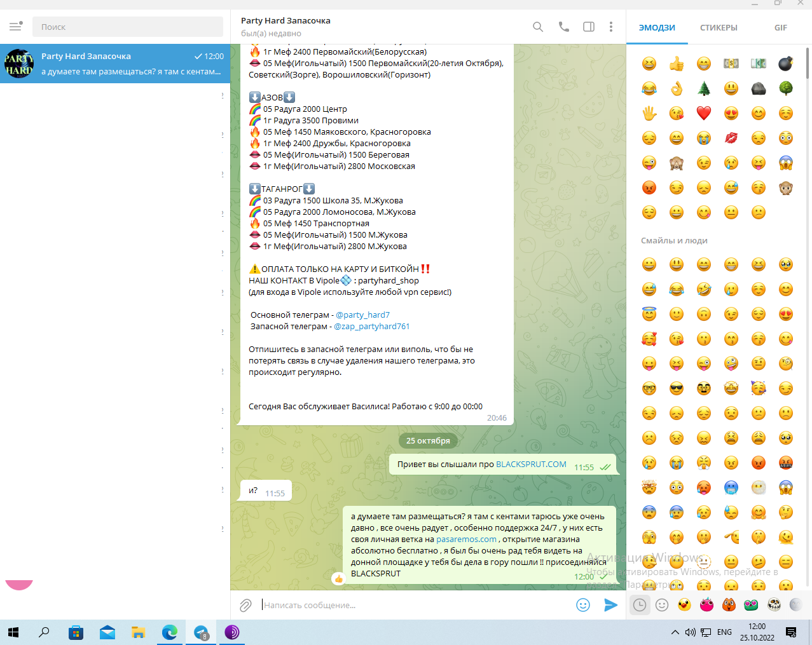
Task: Insert the cursing face with symbols emoji
Action: (786, 463)
